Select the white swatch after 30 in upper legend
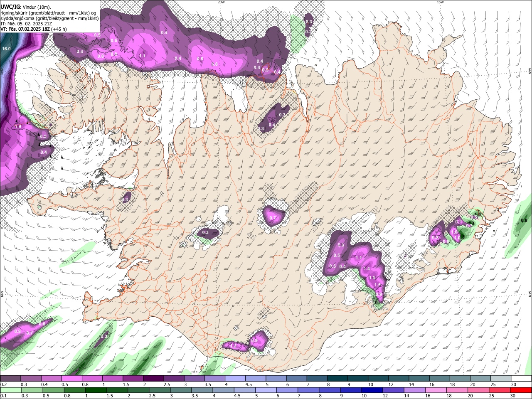This screenshot has width=532, height=399. 521,379
